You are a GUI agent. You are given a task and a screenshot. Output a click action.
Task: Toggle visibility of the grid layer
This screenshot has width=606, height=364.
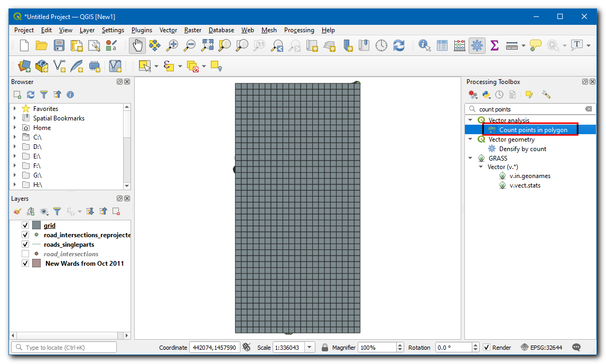(25, 226)
